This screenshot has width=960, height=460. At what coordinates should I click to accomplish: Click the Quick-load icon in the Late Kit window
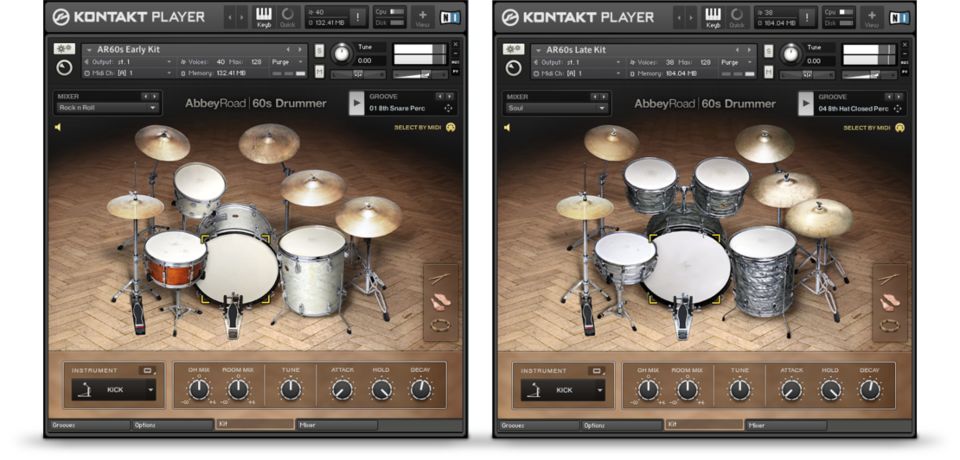tap(737, 16)
